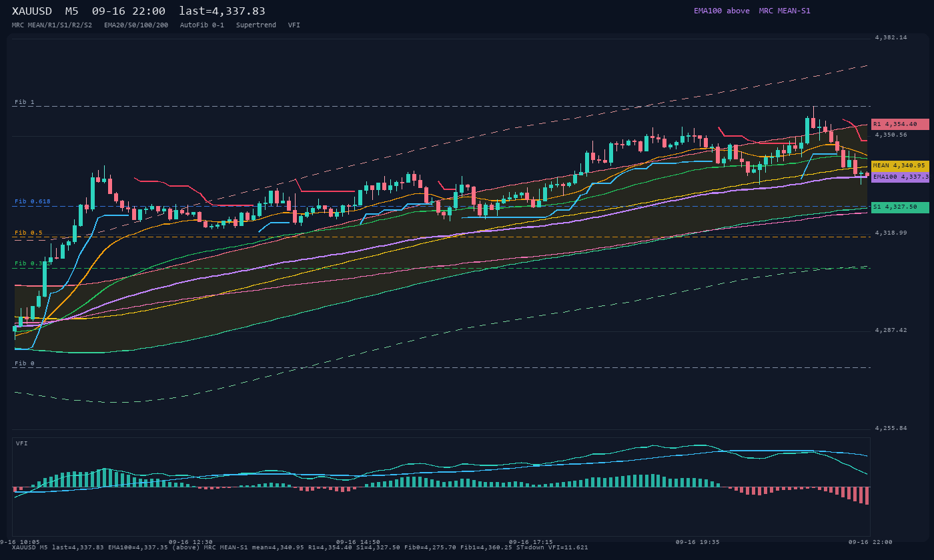Click the 4,382.14 price axis value
The width and height of the screenshot is (934, 560).
[x=891, y=38]
